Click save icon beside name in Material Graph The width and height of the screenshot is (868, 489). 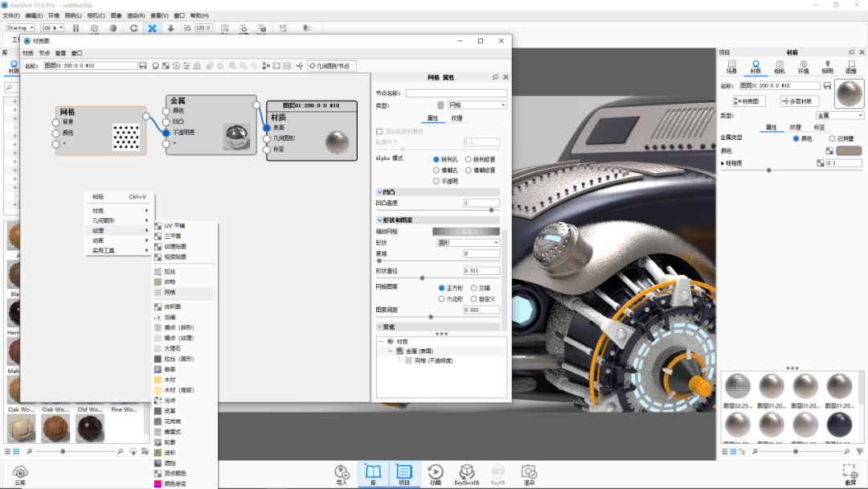coord(143,66)
